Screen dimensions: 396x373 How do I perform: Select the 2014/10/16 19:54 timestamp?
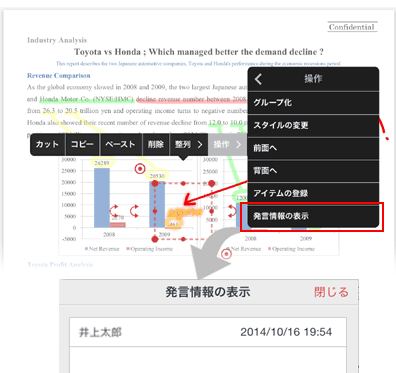[x=286, y=332]
